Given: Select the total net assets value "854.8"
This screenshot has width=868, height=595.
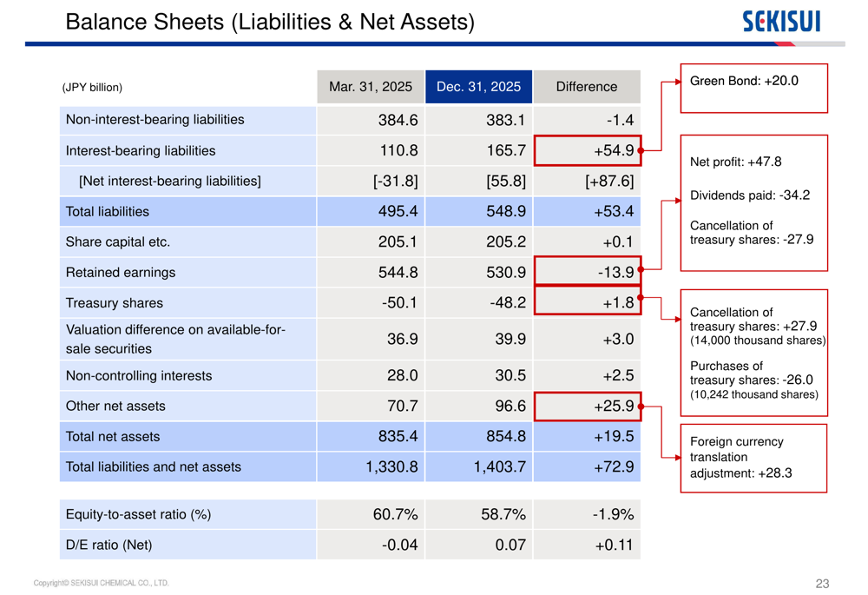Looking at the screenshot, I should 506,437.
